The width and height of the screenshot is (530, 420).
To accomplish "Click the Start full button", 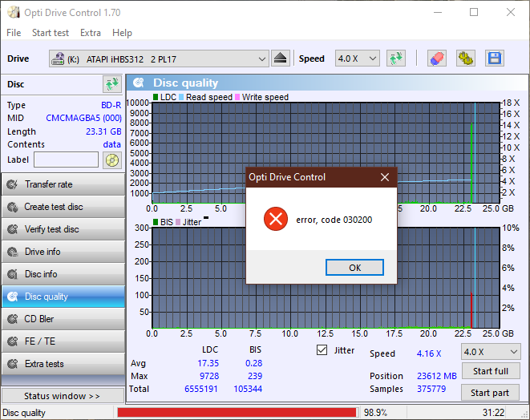I will (491, 371).
